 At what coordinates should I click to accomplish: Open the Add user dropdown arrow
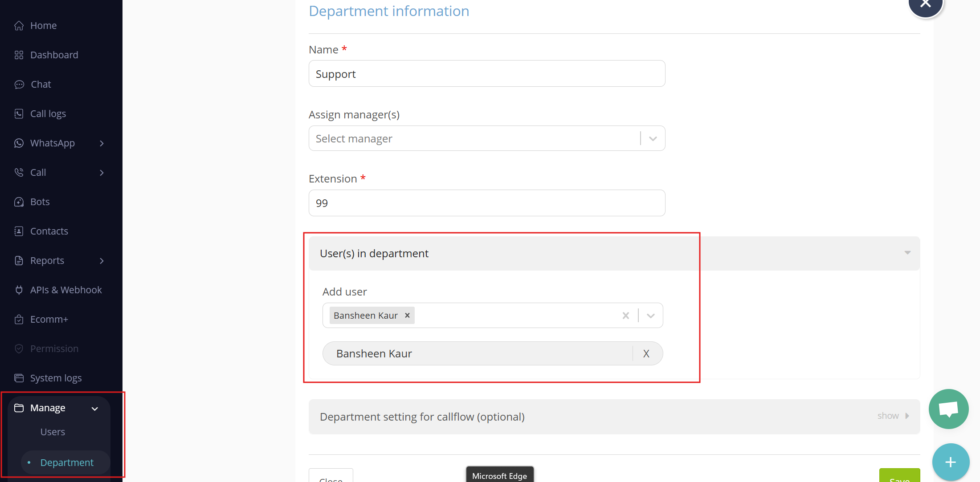point(650,316)
